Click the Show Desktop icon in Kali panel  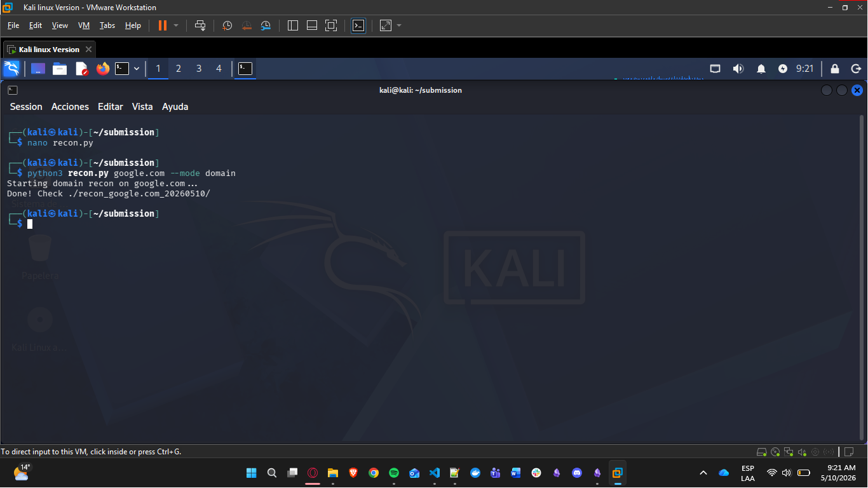pos(38,69)
